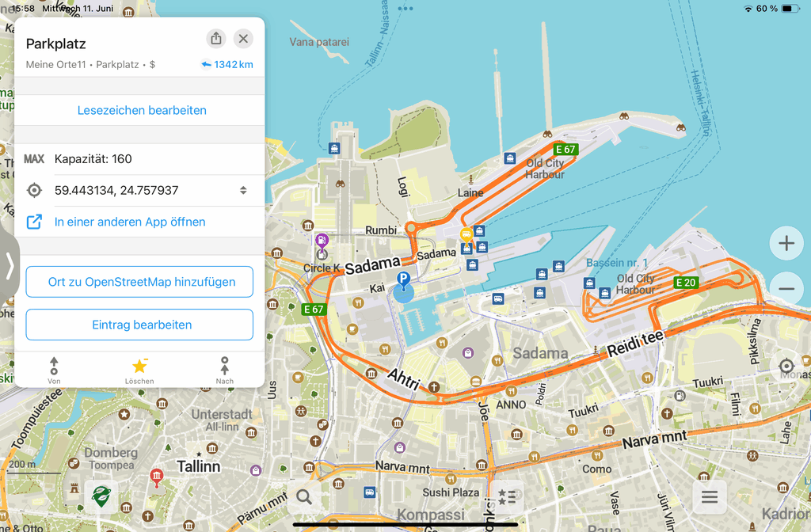The image size is (811, 532).
Task: Tap the yellow bus bookmark pin
Action: [466, 235]
